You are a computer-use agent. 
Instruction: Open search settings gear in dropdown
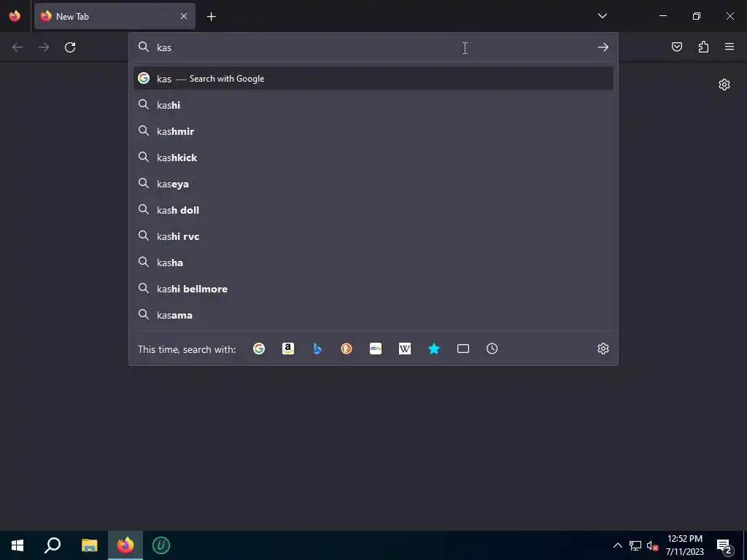603,349
